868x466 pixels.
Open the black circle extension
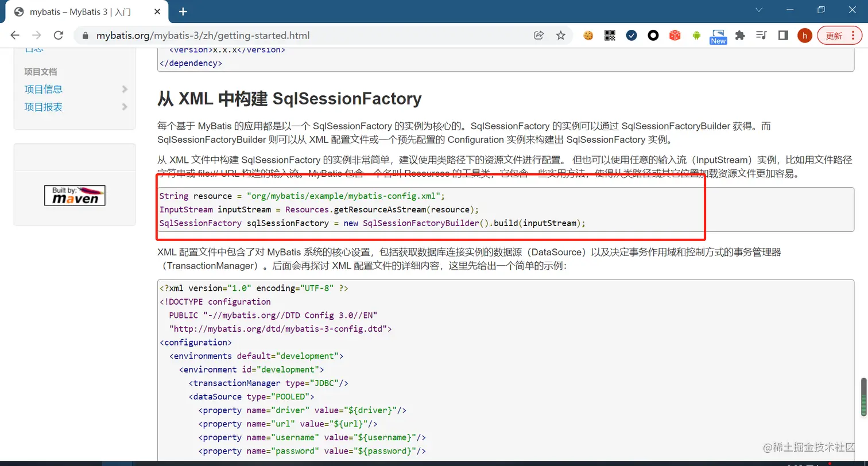click(653, 35)
